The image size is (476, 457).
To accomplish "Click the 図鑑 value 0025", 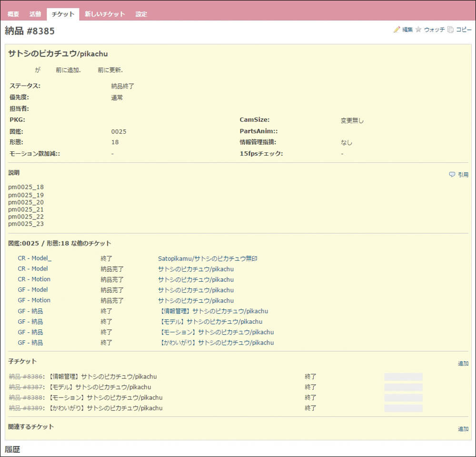I will (x=119, y=132).
